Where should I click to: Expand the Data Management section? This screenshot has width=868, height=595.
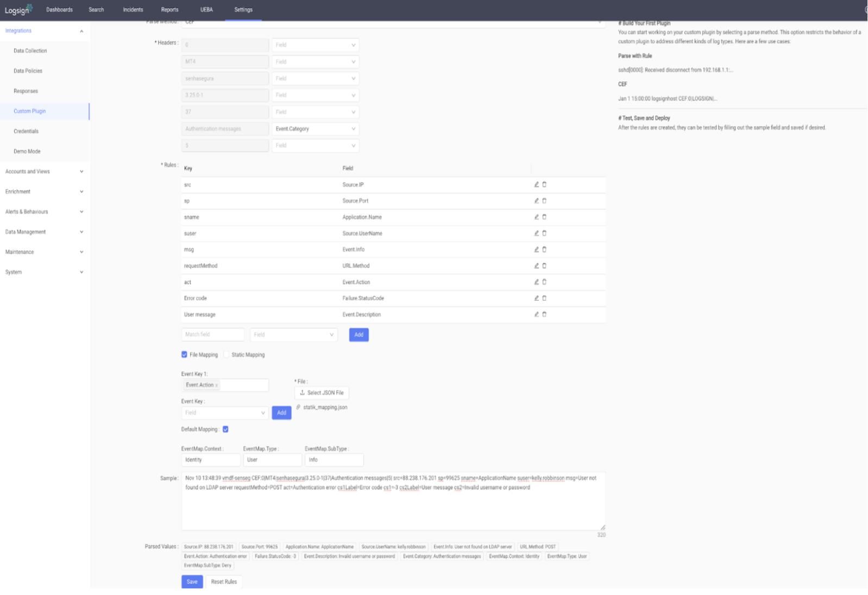click(x=45, y=232)
